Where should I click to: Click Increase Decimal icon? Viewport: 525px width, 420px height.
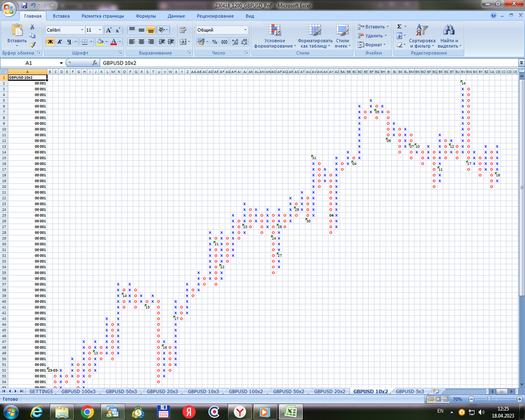coord(235,42)
